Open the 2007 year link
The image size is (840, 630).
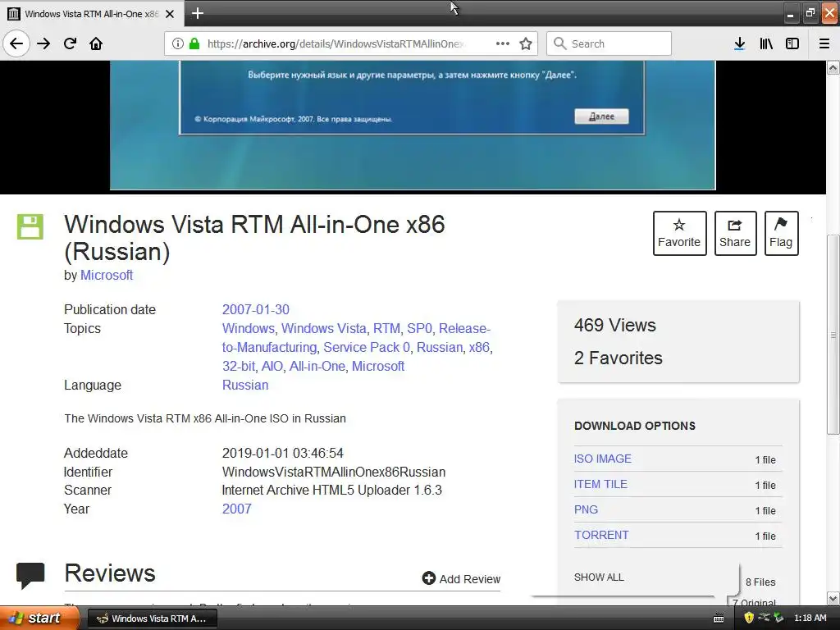click(x=237, y=509)
